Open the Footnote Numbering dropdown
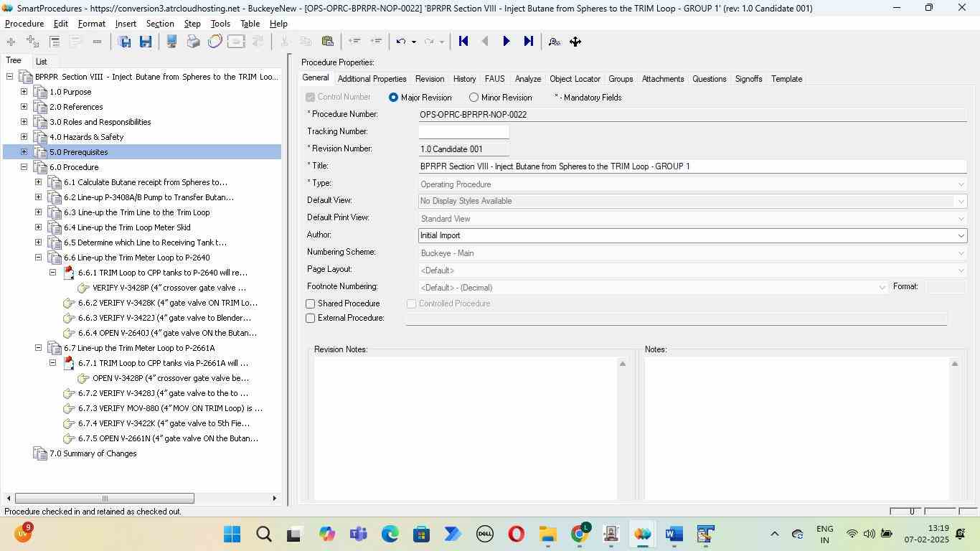This screenshot has width=980, height=551. (x=882, y=287)
